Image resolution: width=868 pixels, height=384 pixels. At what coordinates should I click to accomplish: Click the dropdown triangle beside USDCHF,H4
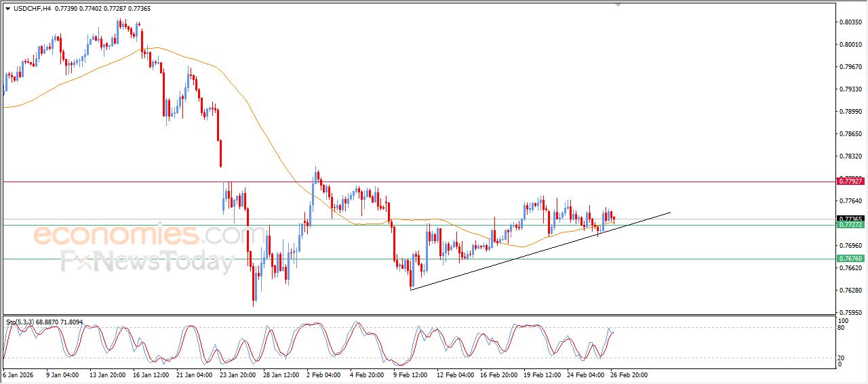click(7, 9)
